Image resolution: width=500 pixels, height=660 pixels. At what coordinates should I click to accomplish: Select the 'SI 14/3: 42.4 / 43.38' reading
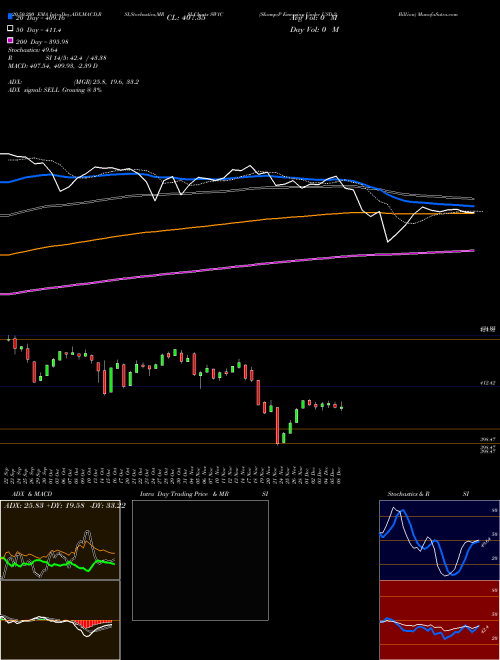pos(76,58)
